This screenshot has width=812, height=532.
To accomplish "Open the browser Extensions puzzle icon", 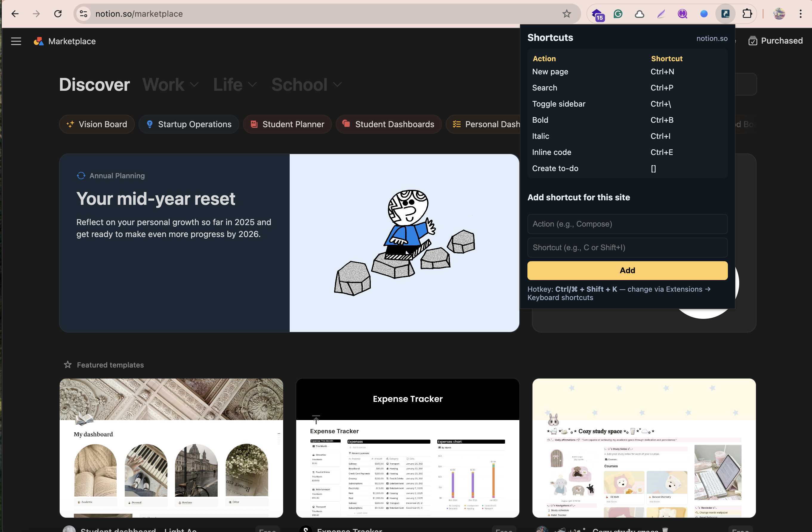I will 747,14.
